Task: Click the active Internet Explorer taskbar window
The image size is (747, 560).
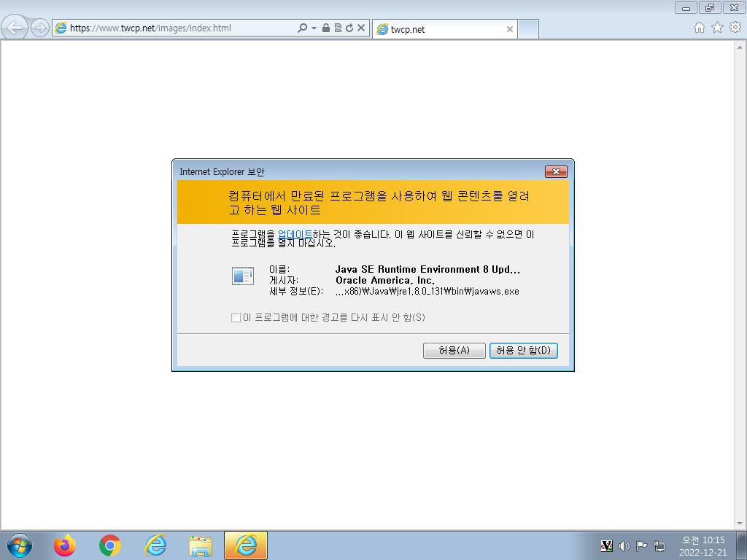Action: point(246,545)
